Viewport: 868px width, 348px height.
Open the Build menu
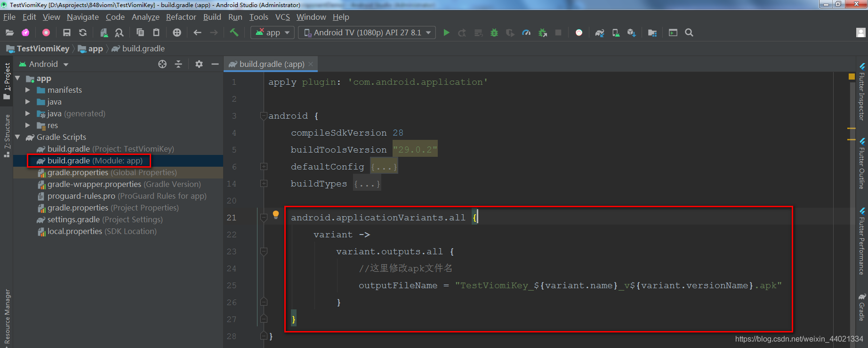click(212, 17)
